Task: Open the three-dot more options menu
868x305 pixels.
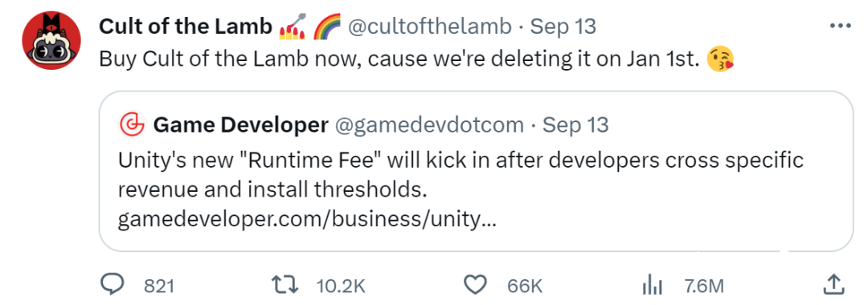Action: [x=841, y=26]
